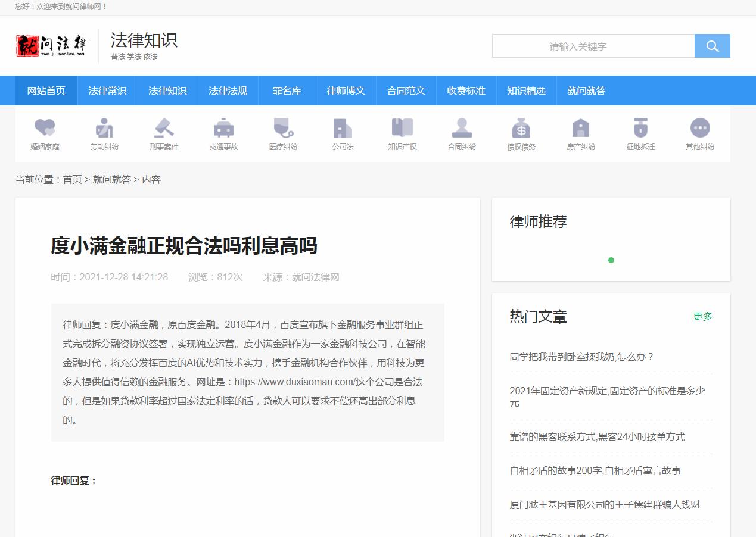Open the 合同纠纷 stamp icon
The height and width of the screenshot is (537, 756).
click(x=462, y=128)
